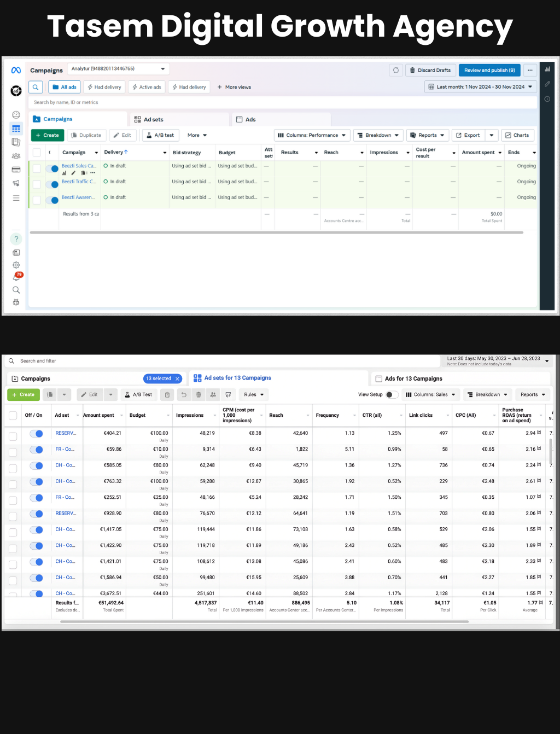Expand the Columns: Performance dropdown
The height and width of the screenshot is (734, 560).
312,135
